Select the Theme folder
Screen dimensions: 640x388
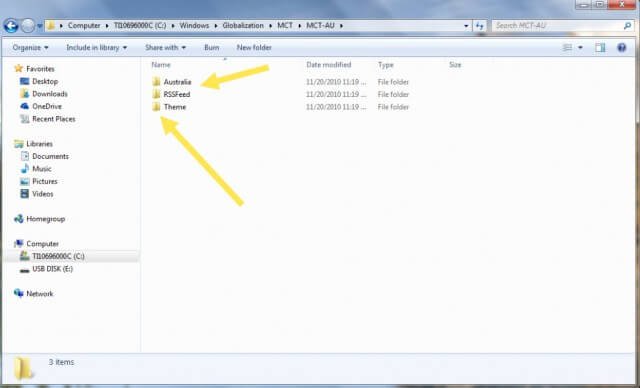169,107
